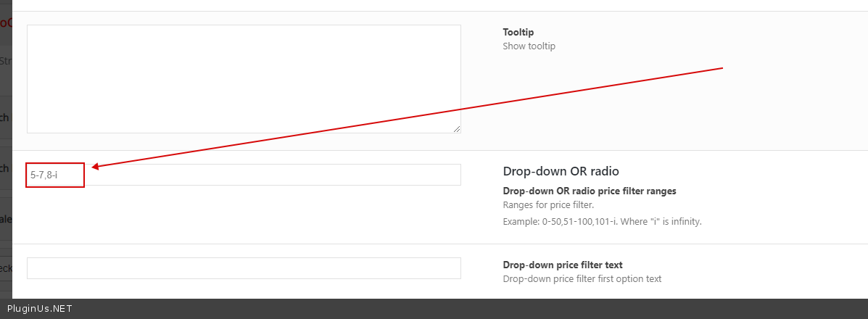Click the bold 'Drop-down price filter text' label
Image resolution: width=868 pixels, height=319 pixels.
tap(562, 265)
